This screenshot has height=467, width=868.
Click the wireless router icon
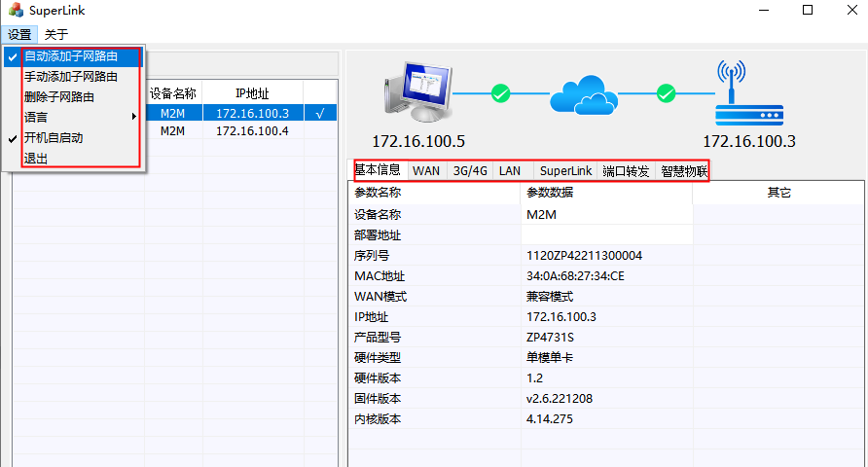[x=749, y=93]
